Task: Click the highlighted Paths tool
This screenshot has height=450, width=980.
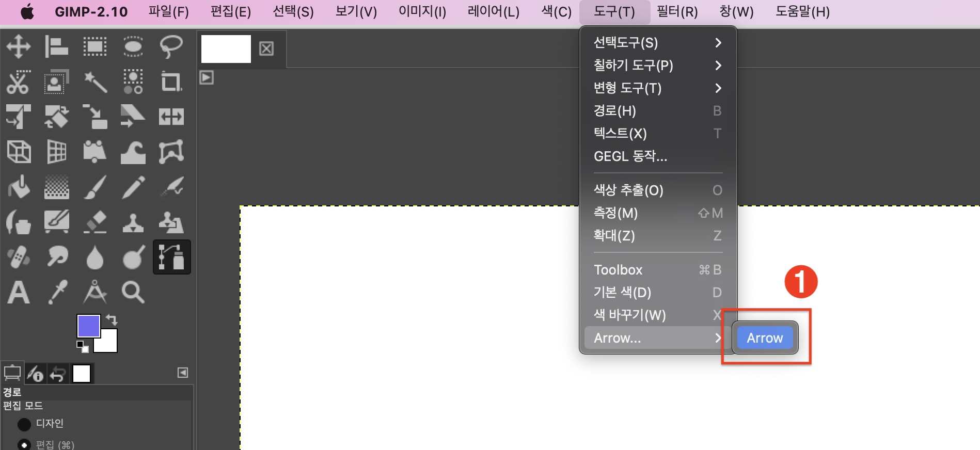Action: (x=171, y=257)
